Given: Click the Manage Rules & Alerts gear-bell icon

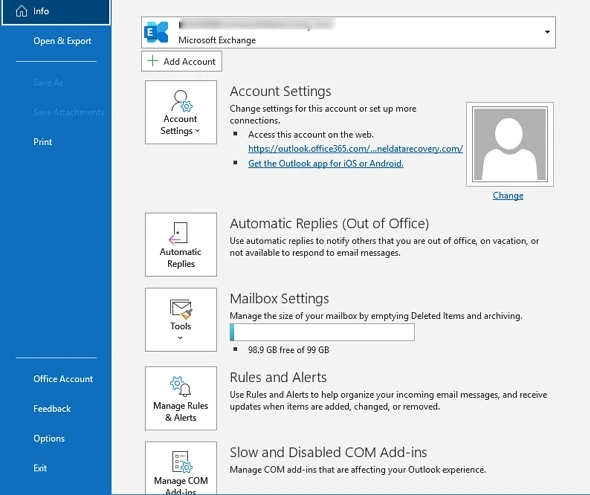Looking at the screenshot, I should click(x=181, y=387).
